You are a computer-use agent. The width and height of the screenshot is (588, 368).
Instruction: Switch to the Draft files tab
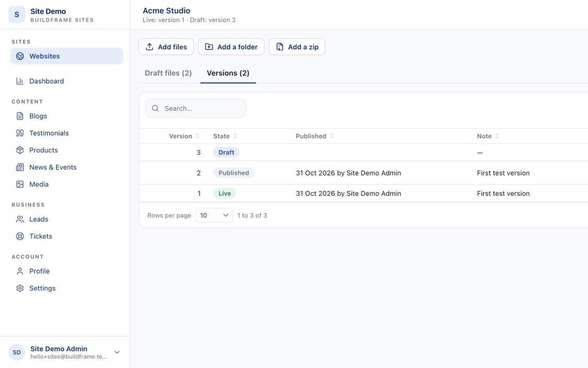tap(168, 73)
